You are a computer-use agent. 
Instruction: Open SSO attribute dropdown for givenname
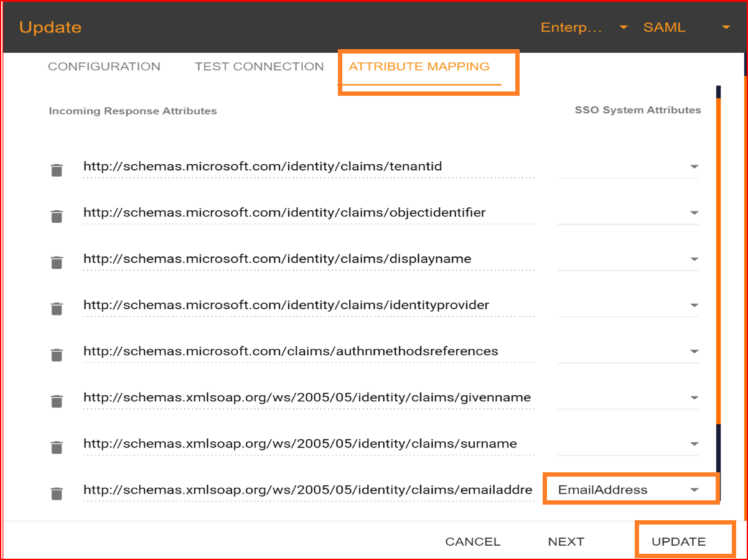coord(628,398)
